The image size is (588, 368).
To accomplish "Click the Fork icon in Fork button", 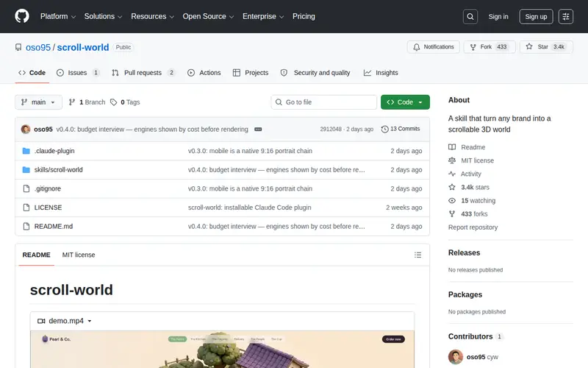I will pyautogui.click(x=473, y=47).
